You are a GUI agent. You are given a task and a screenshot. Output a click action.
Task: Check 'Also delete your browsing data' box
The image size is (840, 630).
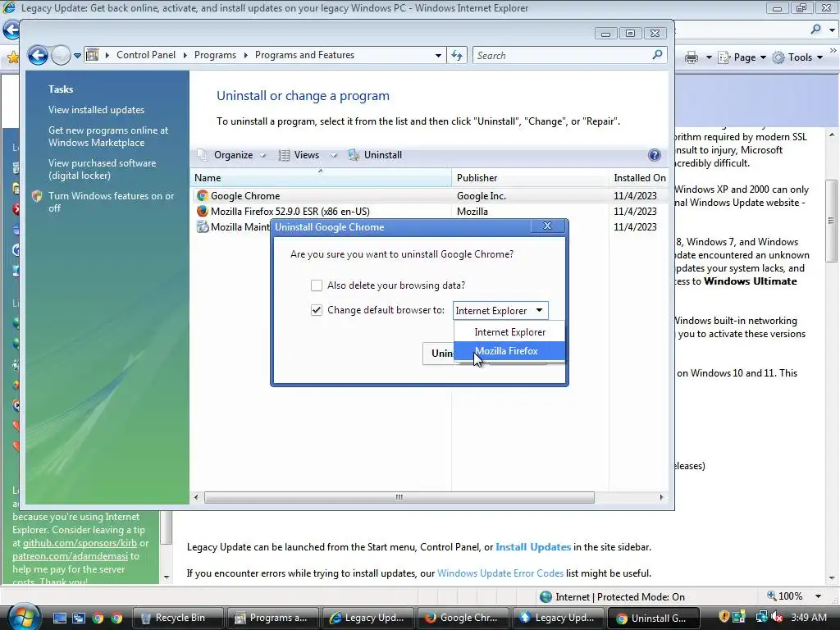(317, 285)
